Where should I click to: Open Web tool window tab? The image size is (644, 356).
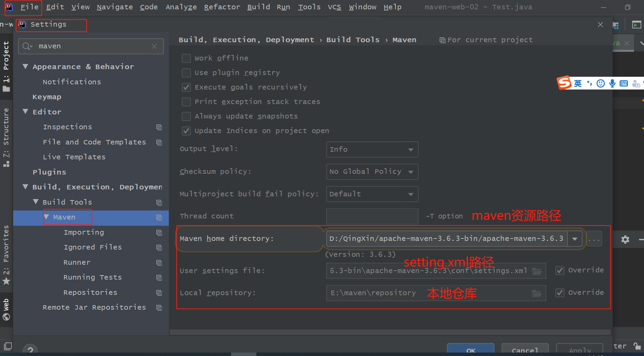click(x=6, y=309)
